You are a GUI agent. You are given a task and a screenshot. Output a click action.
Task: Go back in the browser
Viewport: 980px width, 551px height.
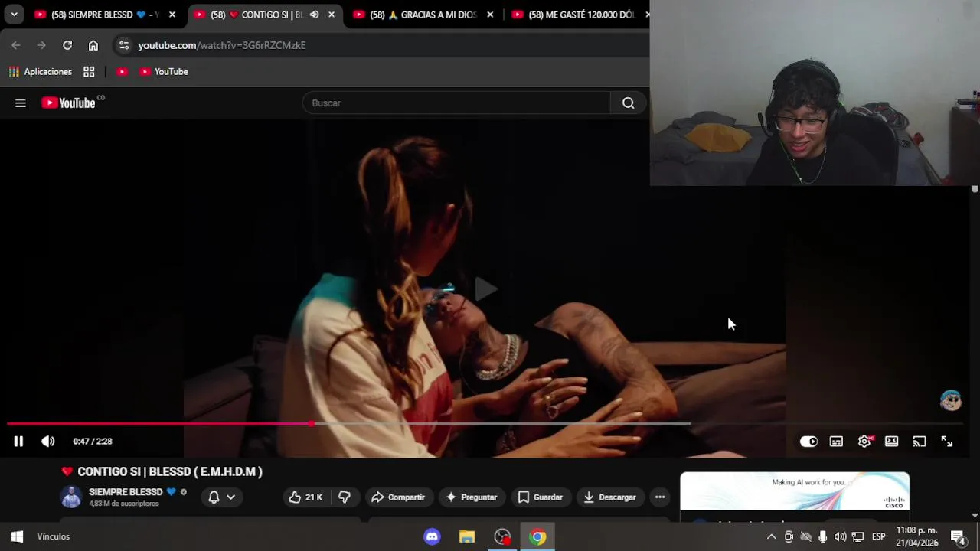tap(16, 45)
